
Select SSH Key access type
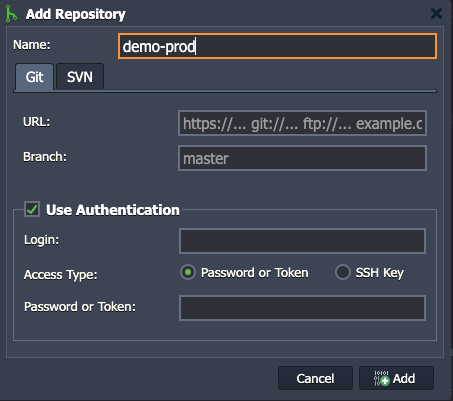pos(343,273)
